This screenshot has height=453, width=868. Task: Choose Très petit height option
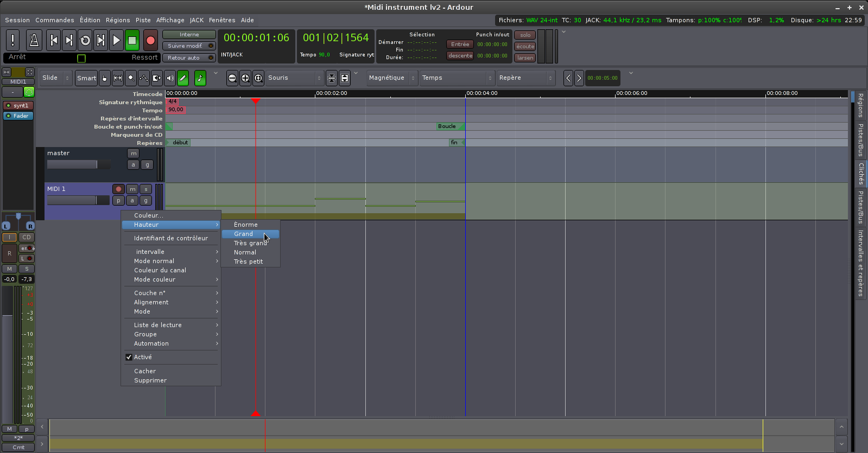pyautogui.click(x=249, y=261)
